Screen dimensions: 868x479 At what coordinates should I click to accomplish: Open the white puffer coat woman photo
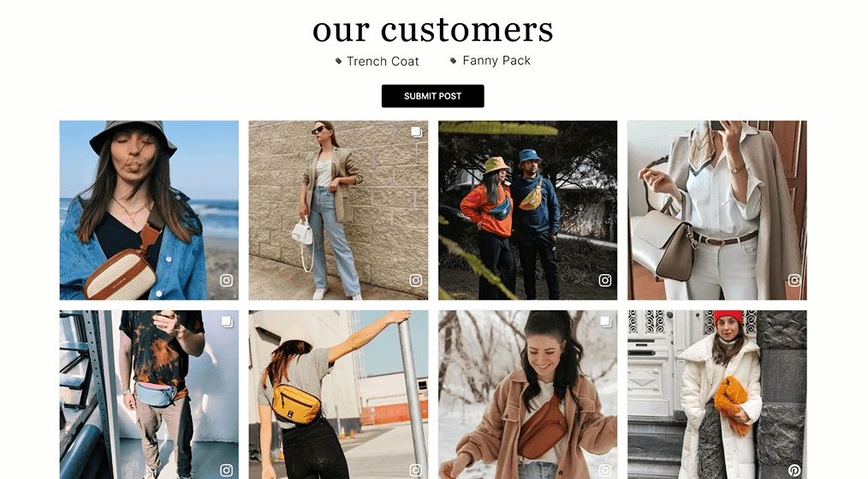[716, 395]
